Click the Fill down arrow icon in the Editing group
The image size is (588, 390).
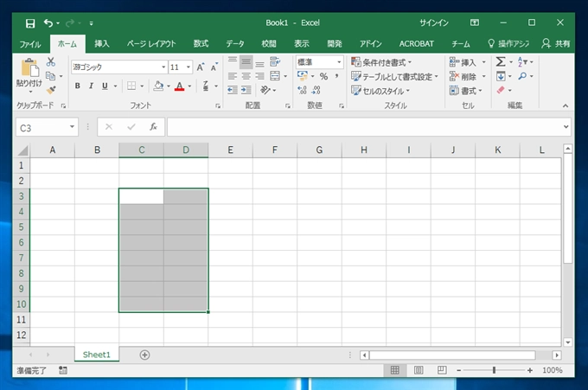[x=501, y=76]
